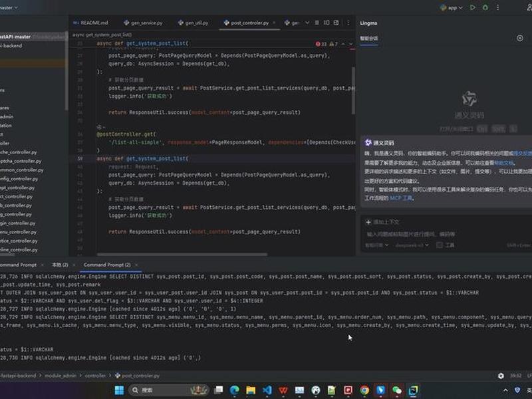The image size is (532, 399).
Task: Open config_controller.py in the project tree
Action: [19, 178]
